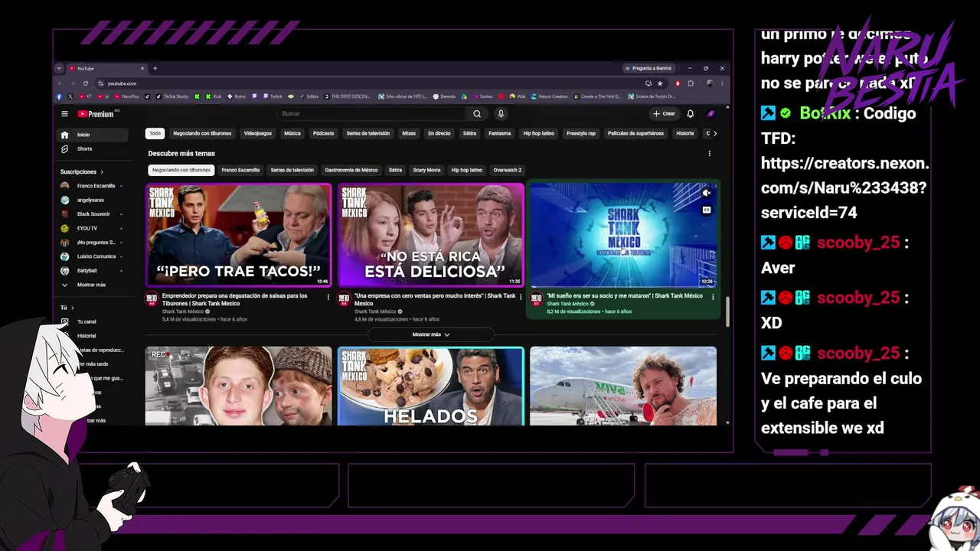
Task: Expand more topics with 'Mostrar más' button
Action: [x=431, y=334]
